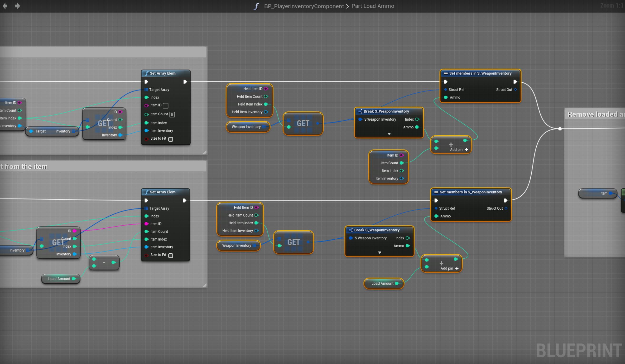Expand the upper Break S_WeaponInventory node

(x=389, y=134)
